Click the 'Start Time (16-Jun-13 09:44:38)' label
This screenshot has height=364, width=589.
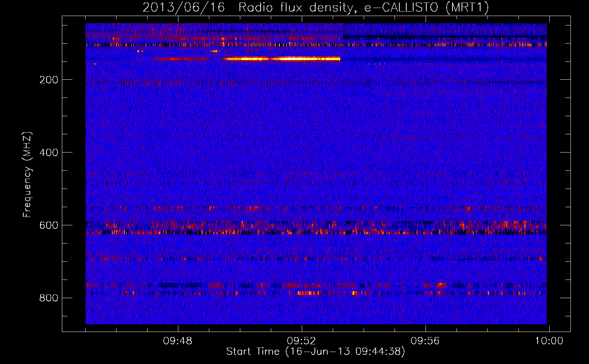[x=316, y=352]
